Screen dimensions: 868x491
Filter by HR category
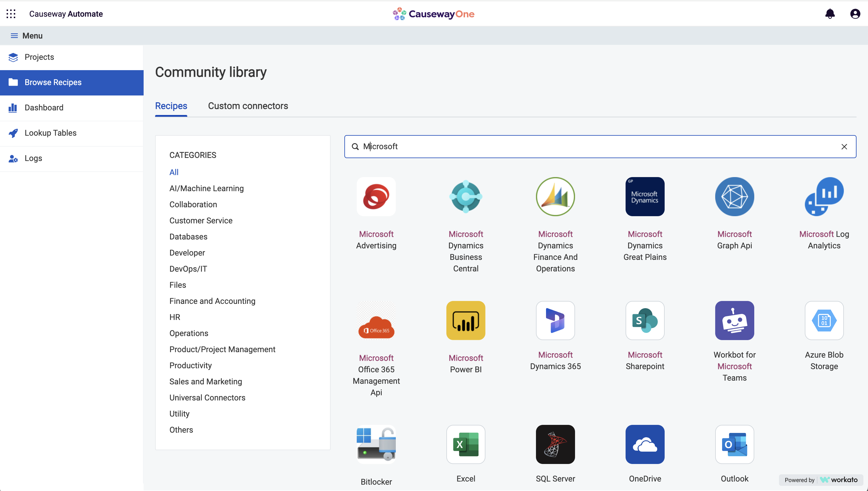[175, 317]
